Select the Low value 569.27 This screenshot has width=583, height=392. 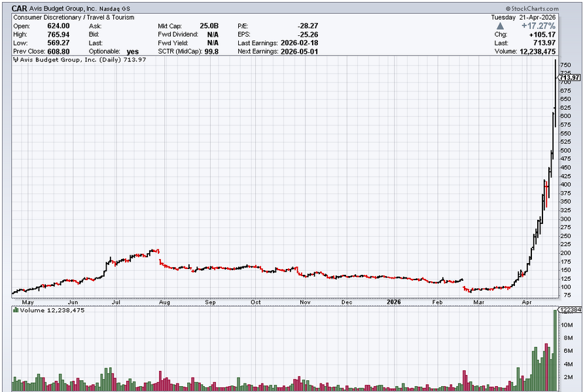[58, 43]
